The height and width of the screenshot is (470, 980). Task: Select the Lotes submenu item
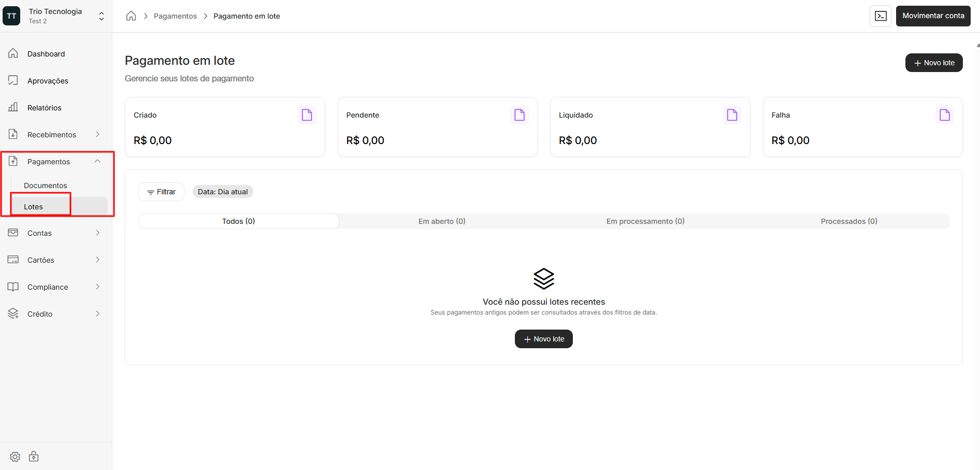tap(60, 207)
